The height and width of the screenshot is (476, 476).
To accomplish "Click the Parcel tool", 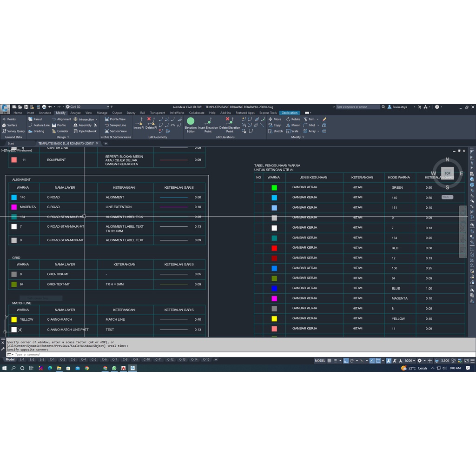I will 35,119.
